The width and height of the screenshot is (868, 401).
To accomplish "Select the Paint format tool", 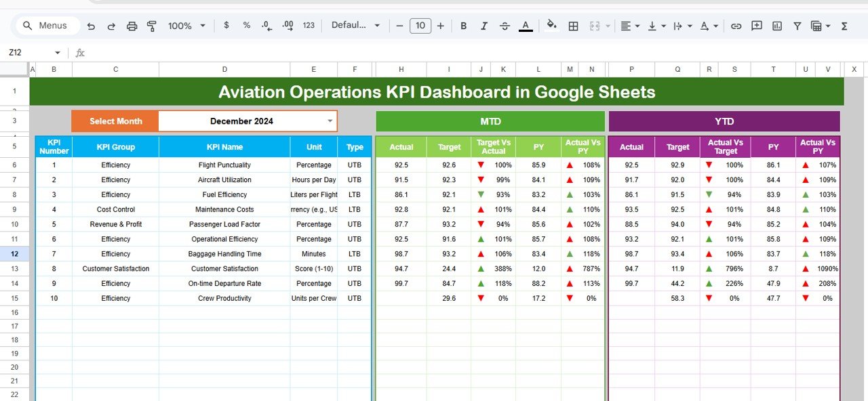I will coord(152,25).
